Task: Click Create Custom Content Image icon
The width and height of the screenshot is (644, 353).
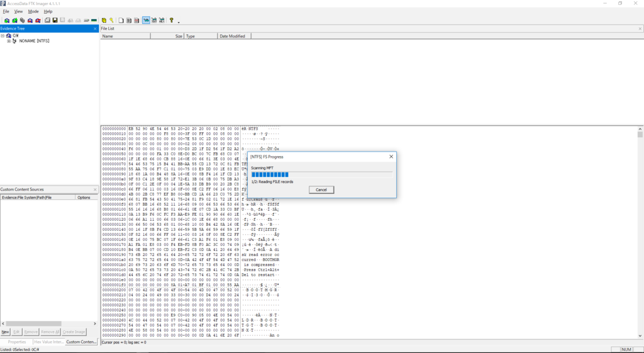Action: [78, 20]
